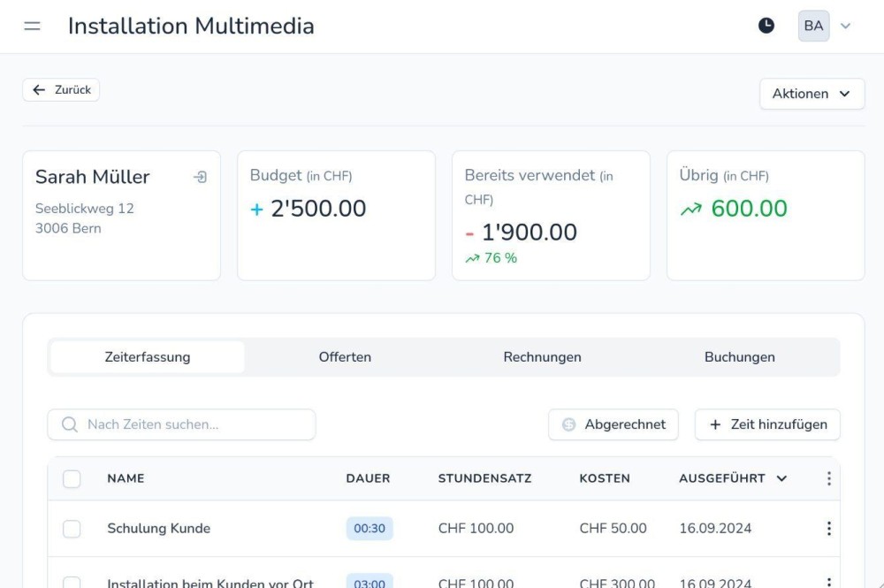Click the Zurück back button
Viewport: 884px width, 588px height.
[61, 90]
